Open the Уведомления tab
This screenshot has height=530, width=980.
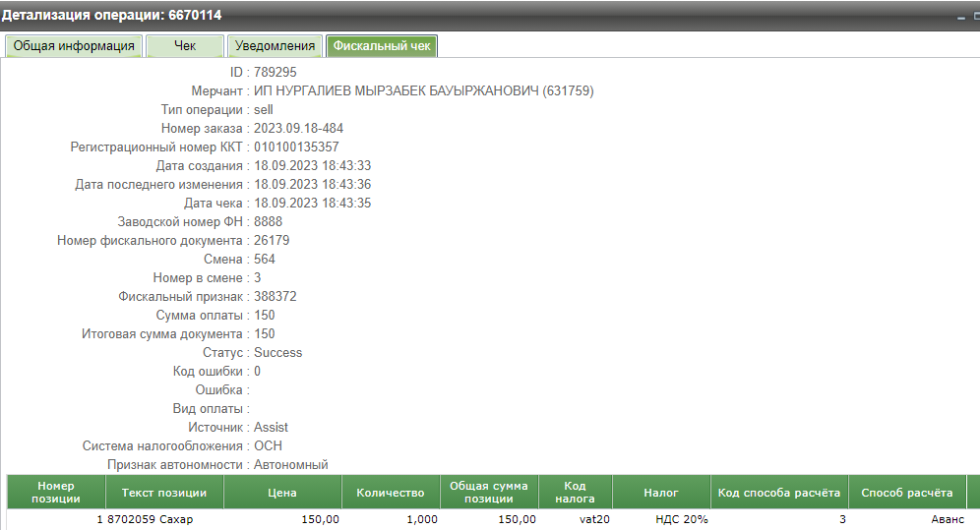click(276, 46)
